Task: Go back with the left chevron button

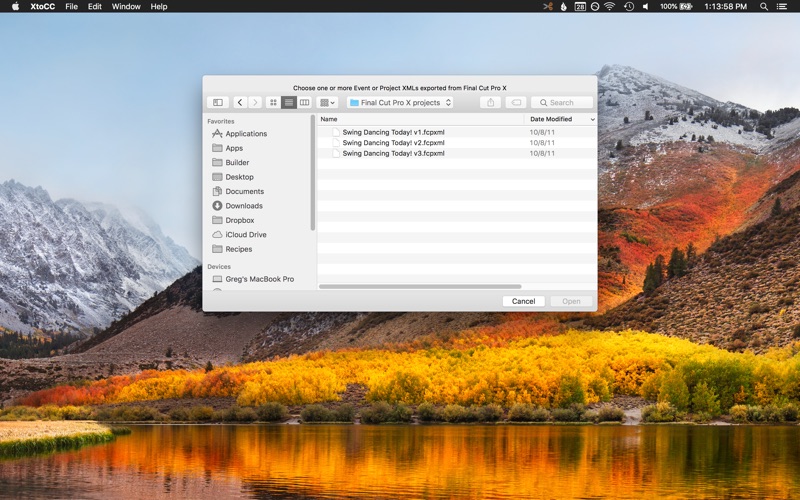Action: 240,103
